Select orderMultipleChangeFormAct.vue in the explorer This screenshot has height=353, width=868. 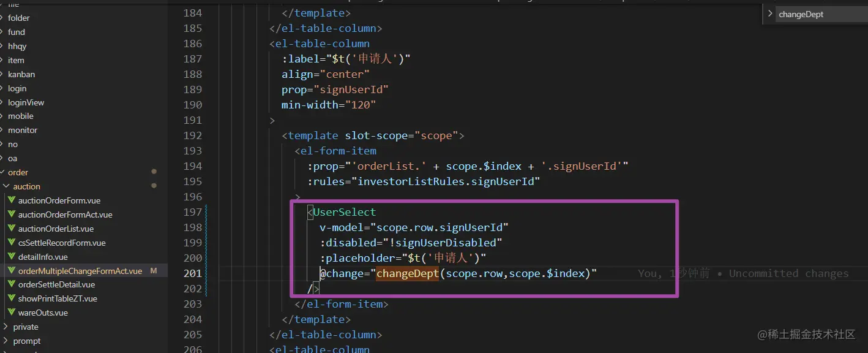[80, 271]
